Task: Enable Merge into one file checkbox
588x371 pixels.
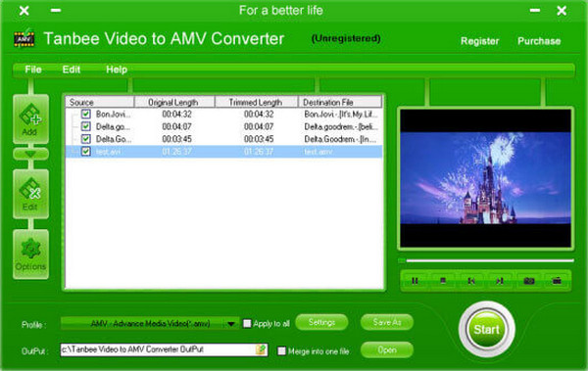Action: click(x=281, y=351)
